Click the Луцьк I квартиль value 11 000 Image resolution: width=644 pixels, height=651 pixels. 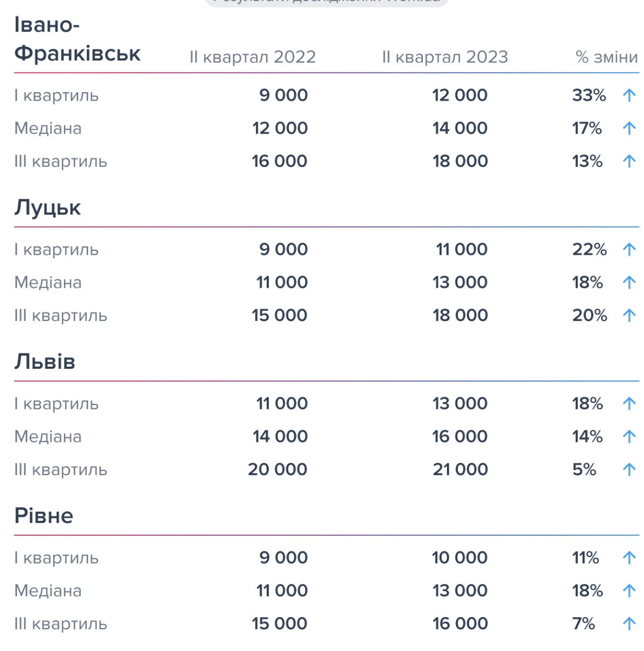tap(461, 249)
